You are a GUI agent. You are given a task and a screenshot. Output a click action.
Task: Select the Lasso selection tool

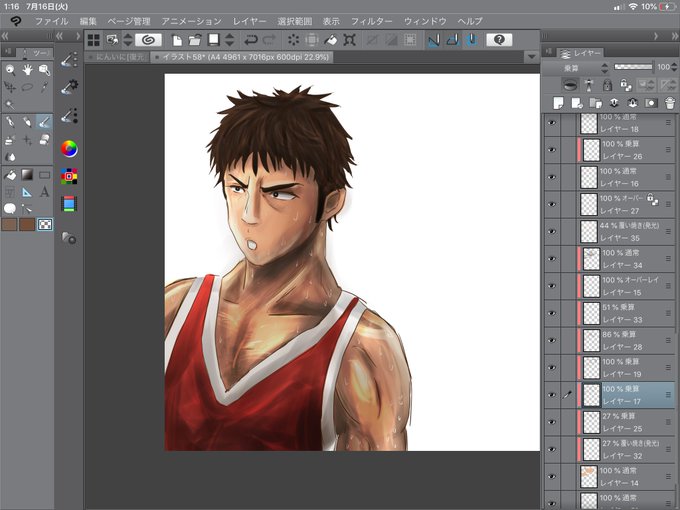(x=27, y=87)
